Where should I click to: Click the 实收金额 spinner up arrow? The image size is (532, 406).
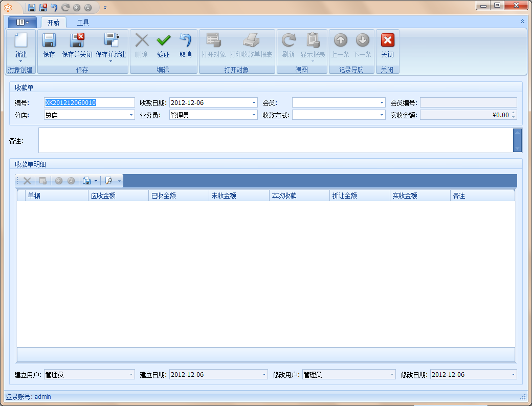[514, 113]
